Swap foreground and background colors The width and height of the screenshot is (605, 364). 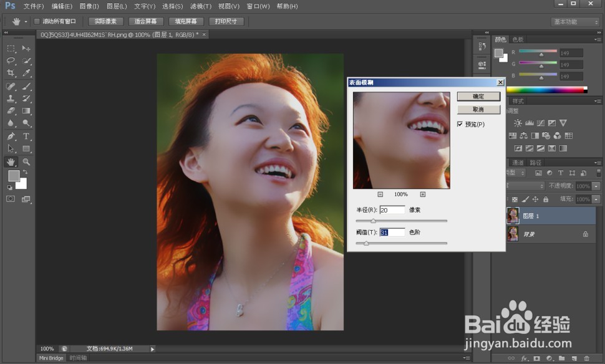[26, 172]
